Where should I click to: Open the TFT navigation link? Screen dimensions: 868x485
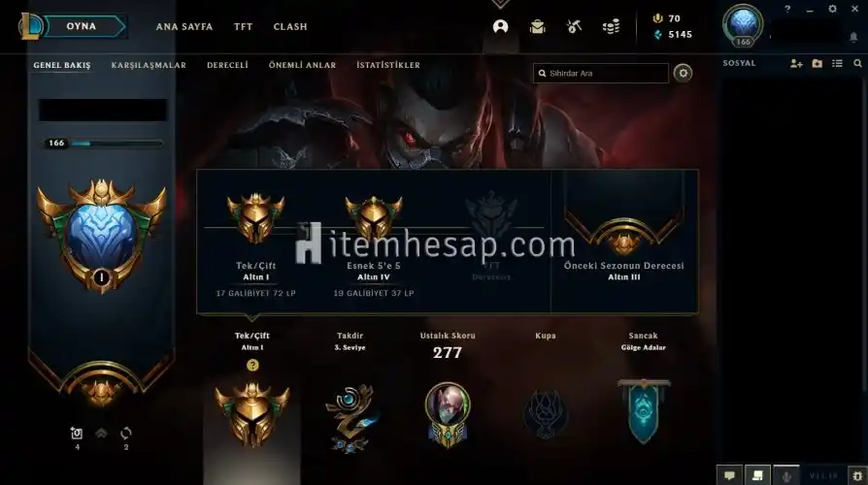243,26
